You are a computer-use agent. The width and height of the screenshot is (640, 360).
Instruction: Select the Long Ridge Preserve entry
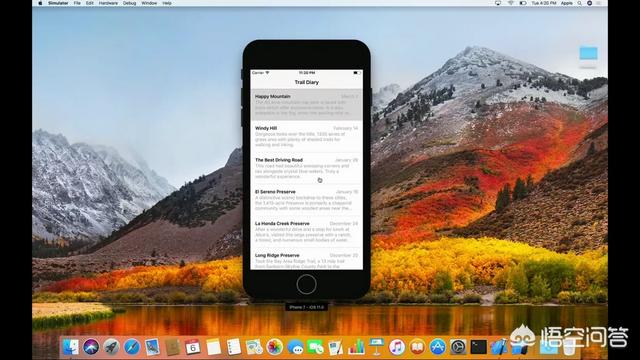[306, 259]
